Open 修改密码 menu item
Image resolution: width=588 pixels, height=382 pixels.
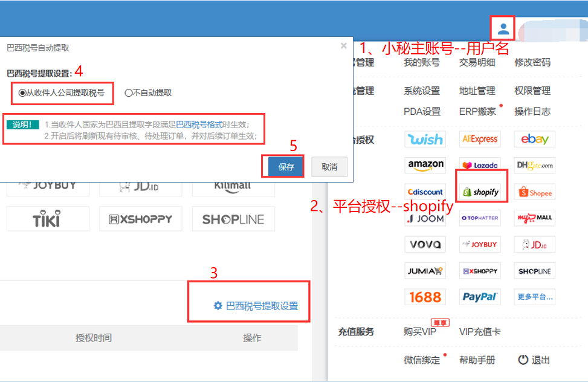click(x=532, y=62)
